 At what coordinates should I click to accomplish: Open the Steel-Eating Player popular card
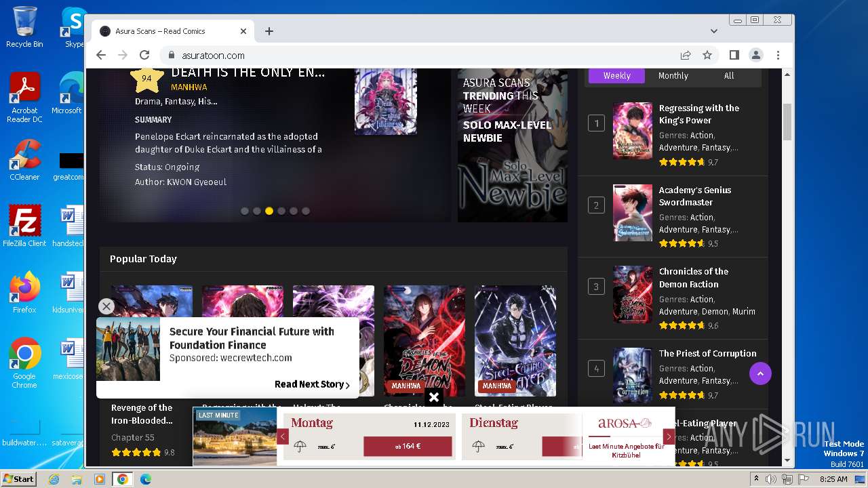(x=515, y=341)
